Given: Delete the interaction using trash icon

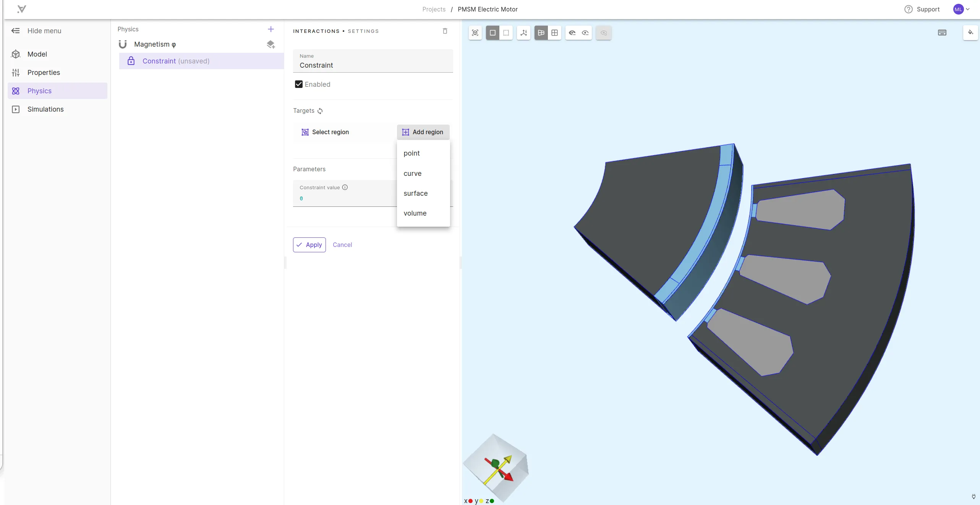Looking at the screenshot, I should [445, 31].
